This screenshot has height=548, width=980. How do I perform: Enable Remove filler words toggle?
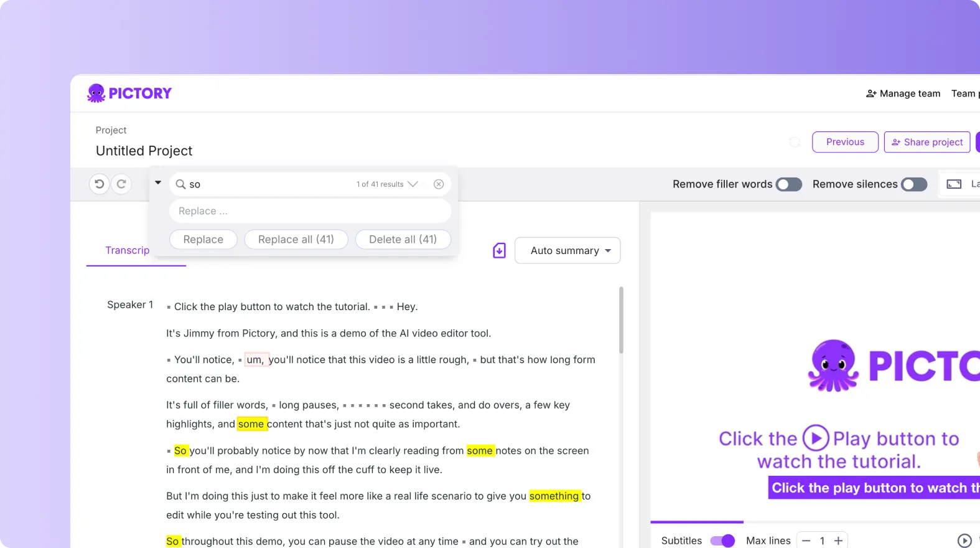click(788, 184)
